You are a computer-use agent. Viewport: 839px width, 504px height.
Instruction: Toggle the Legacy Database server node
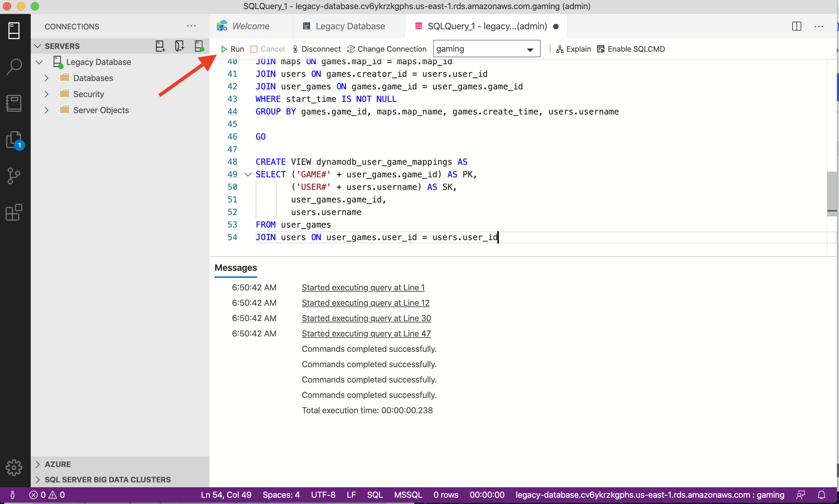[x=38, y=62]
